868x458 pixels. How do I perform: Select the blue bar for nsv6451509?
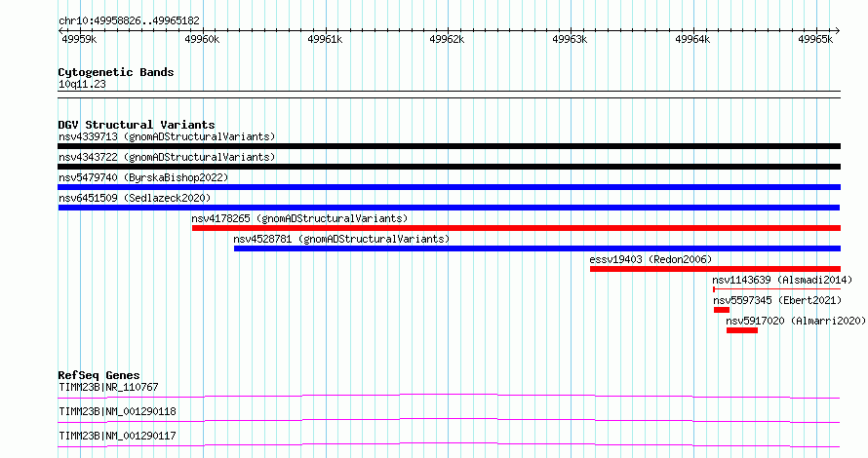click(x=449, y=208)
